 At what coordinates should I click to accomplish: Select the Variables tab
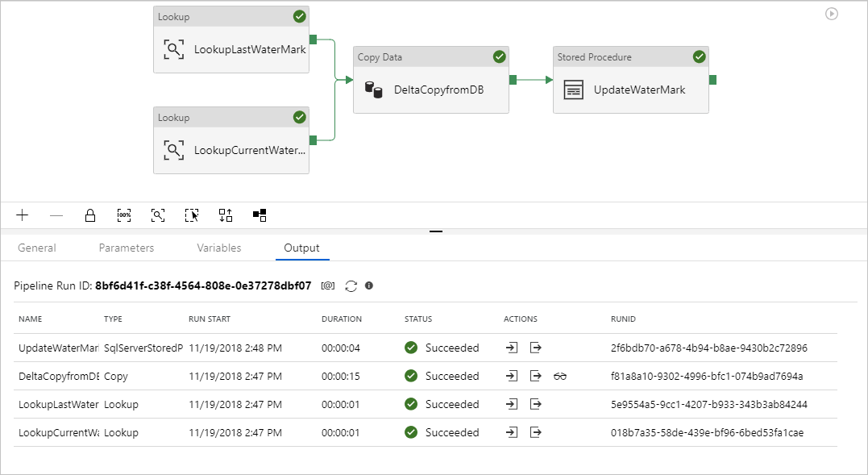tap(219, 248)
